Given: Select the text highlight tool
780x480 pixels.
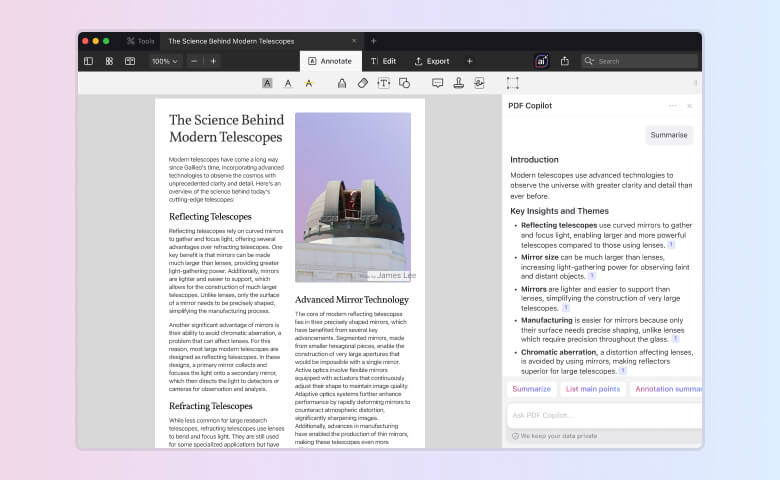Looking at the screenshot, I should tap(267, 83).
